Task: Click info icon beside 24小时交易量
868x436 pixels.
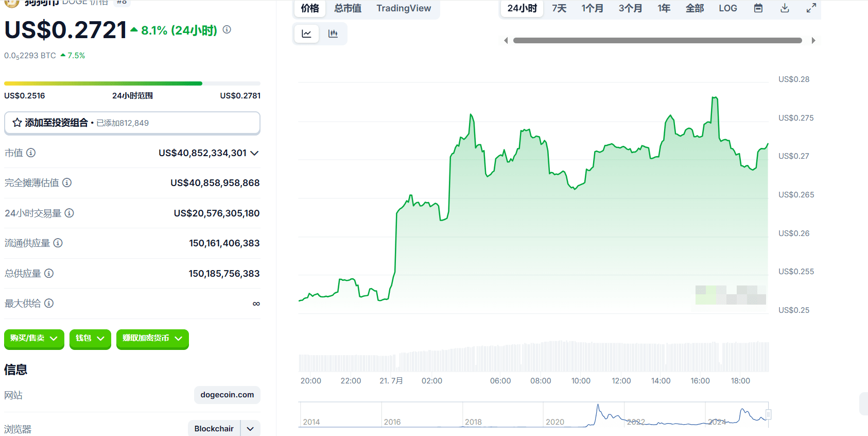Action: point(70,213)
